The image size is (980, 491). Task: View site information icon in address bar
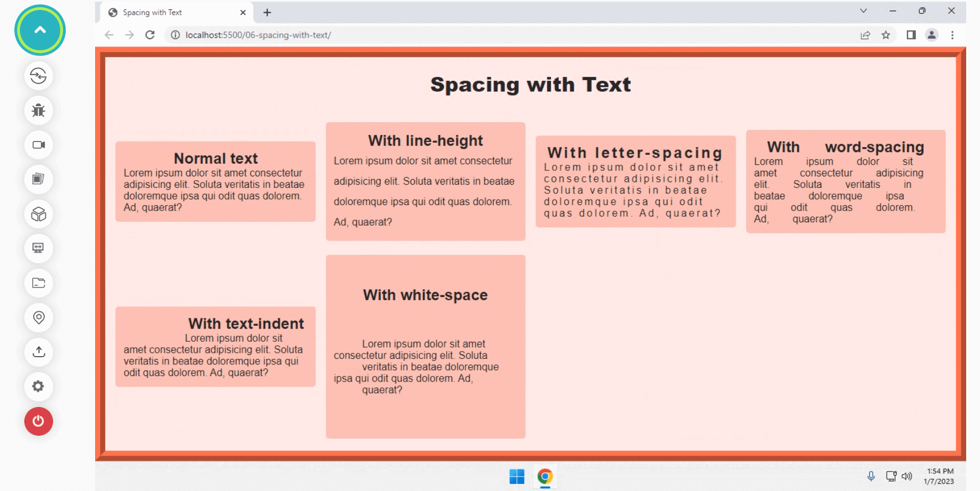tap(175, 35)
